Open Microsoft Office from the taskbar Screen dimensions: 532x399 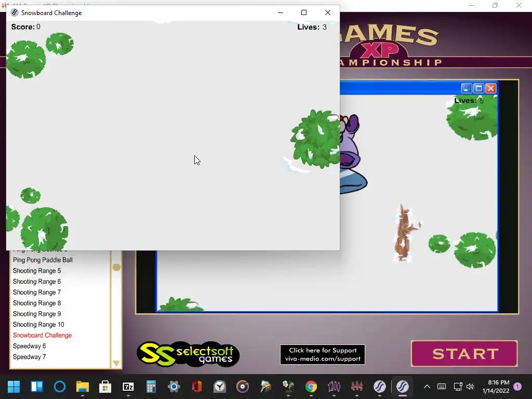(197, 387)
